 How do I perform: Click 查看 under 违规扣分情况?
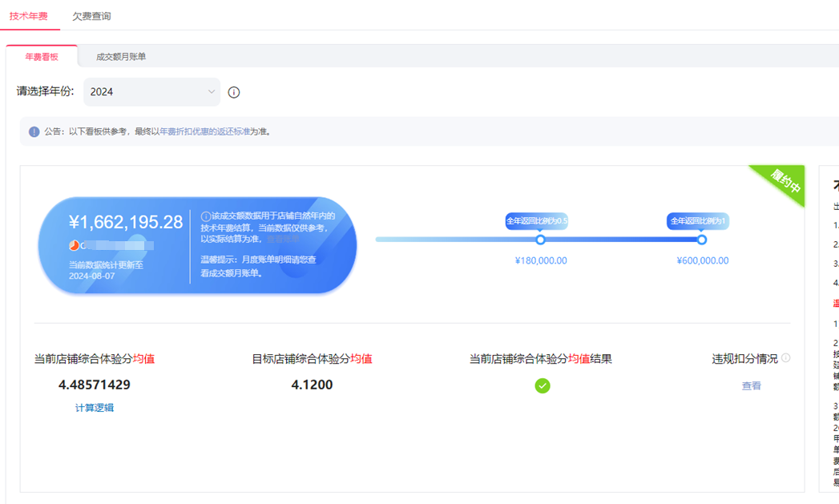pos(751,386)
